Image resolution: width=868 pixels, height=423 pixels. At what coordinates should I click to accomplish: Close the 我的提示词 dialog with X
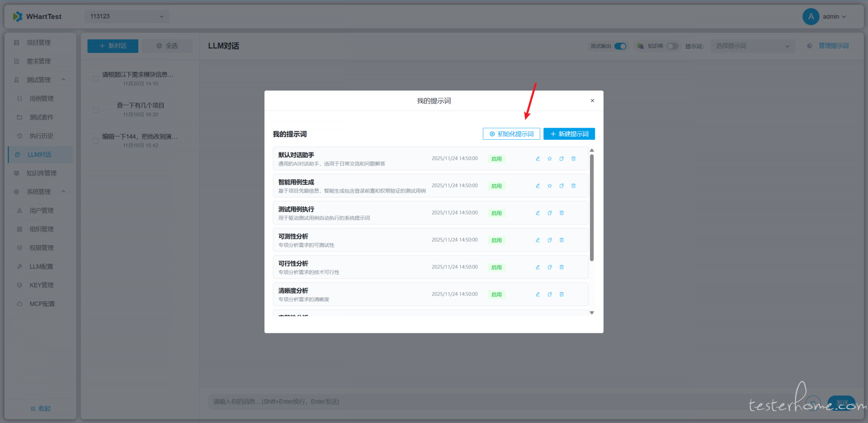[592, 101]
